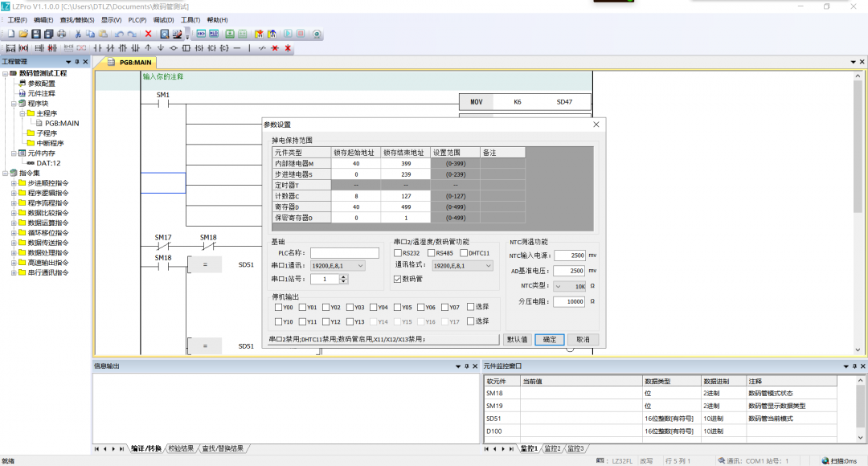This screenshot has width=868, height=466.
Task: Tick the Y00 stop output checkbox
Action: coord(277,307)
